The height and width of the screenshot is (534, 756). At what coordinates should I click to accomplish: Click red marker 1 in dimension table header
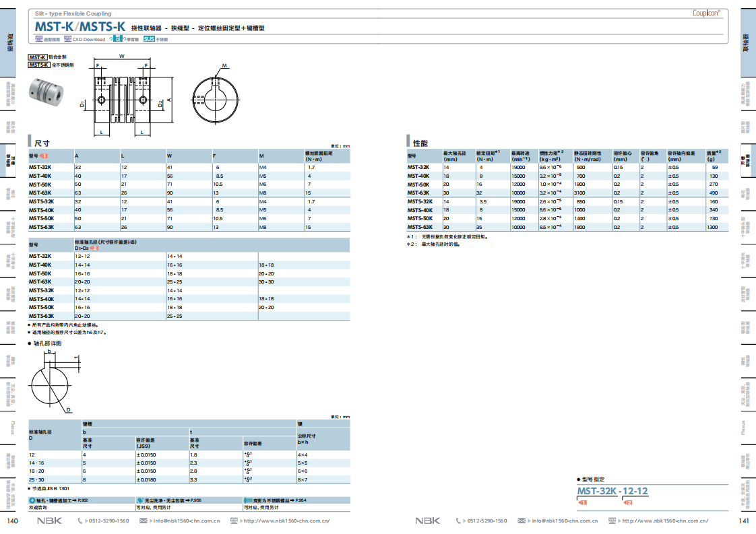44,156
